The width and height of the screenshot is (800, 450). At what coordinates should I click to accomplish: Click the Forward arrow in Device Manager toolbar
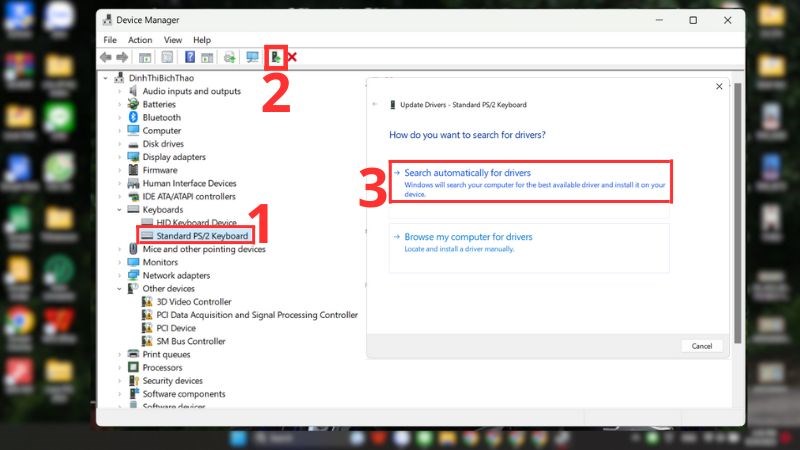(122, 57)
